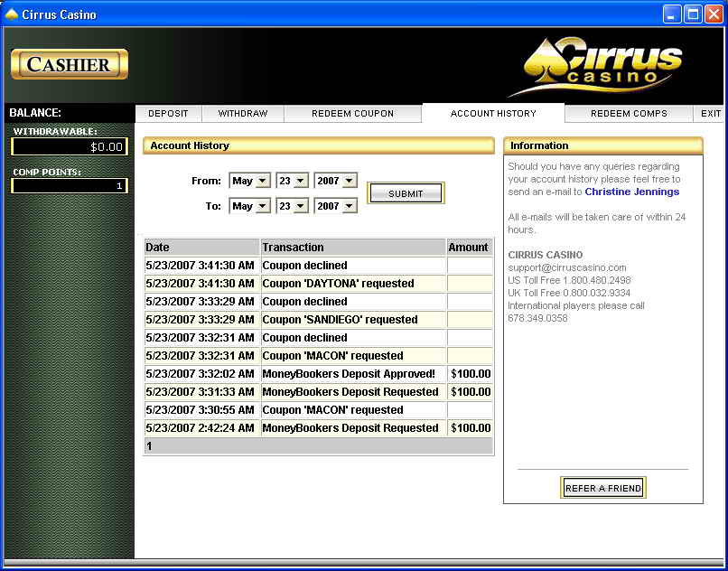Click the Submit button

(406, 193)
